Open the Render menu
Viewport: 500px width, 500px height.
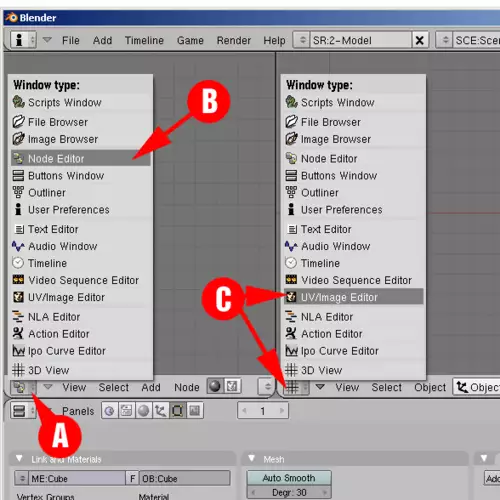point(234,40)
